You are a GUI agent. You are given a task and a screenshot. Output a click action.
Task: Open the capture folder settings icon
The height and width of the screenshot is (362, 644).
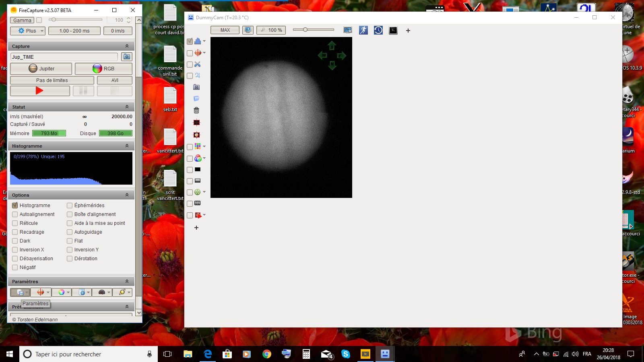point(127,57)
